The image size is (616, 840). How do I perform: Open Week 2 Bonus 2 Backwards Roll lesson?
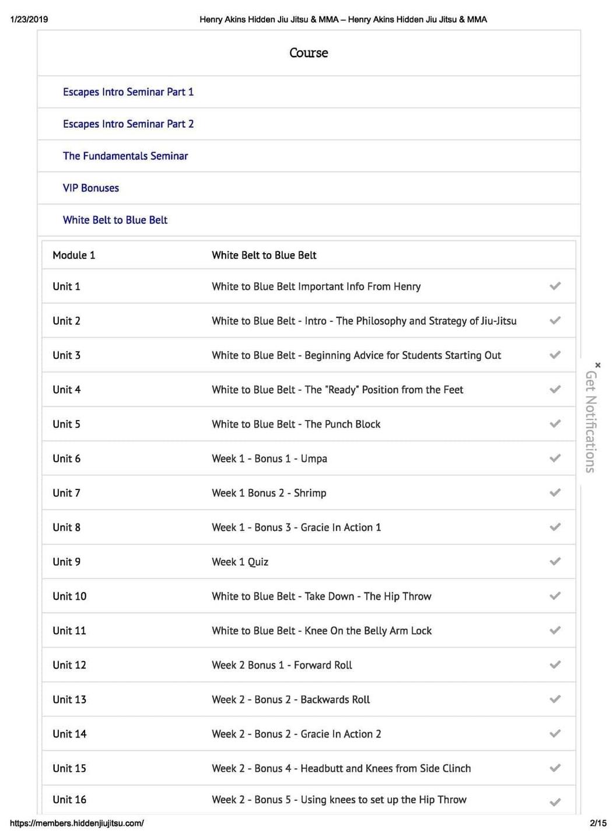pos(290,699)
